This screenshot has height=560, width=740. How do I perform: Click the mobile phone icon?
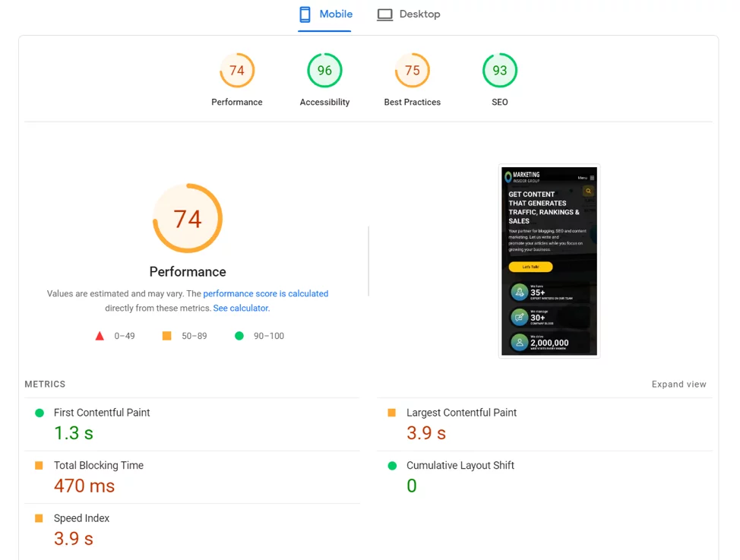305,14
